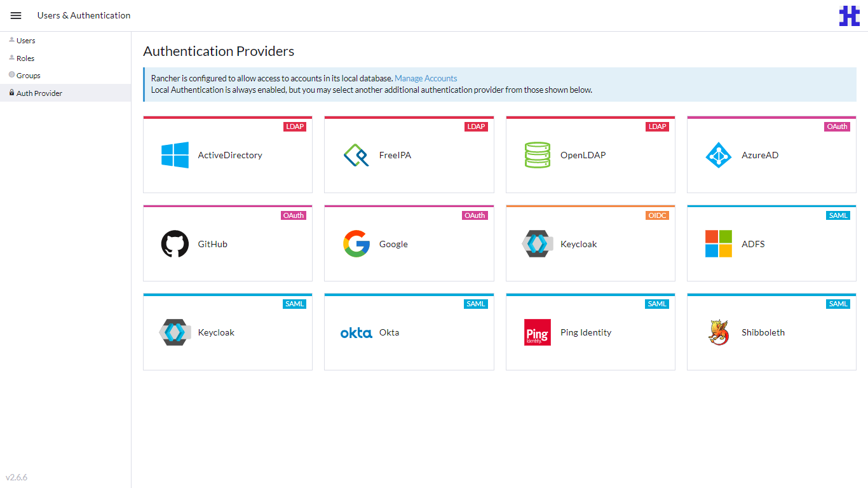Click the Keycloak OIDC logo icon
The width and height of the screenshot is (868, 488).
click(x=538, y=244)
